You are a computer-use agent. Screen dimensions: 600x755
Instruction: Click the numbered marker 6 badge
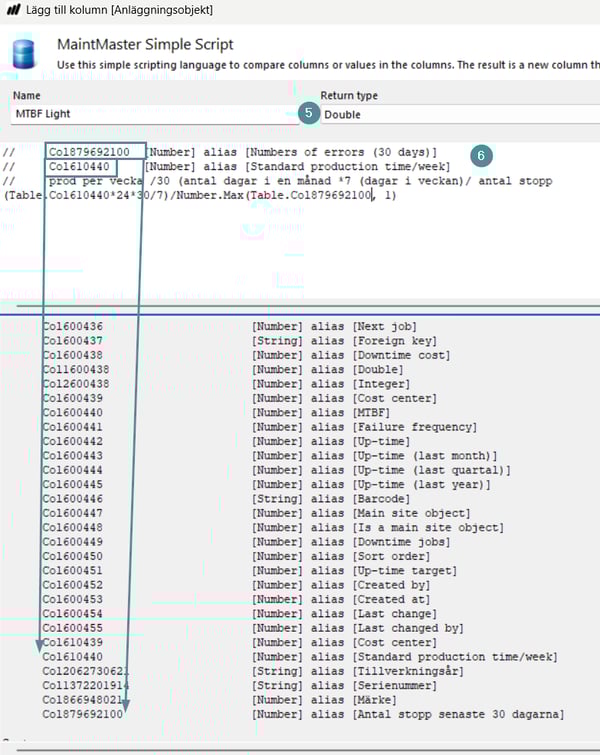click(481, 156)
